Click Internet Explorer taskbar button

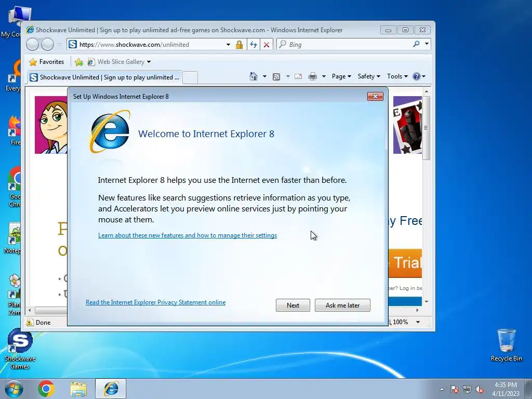click(x=111, y=389)
